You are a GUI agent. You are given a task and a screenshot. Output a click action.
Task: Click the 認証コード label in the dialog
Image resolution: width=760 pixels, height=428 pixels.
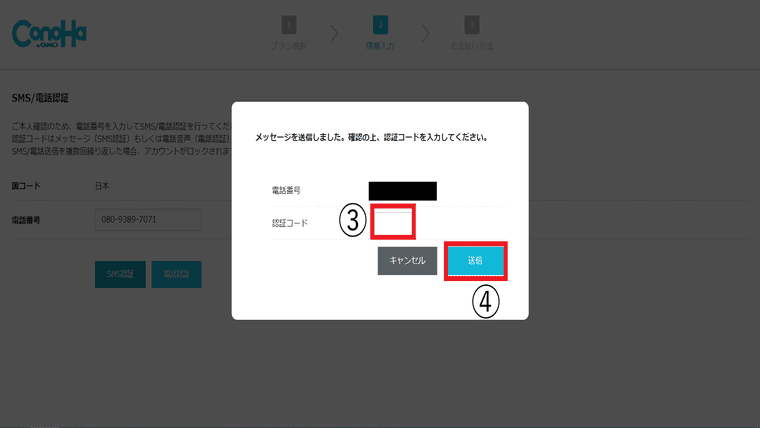(290, 223)
